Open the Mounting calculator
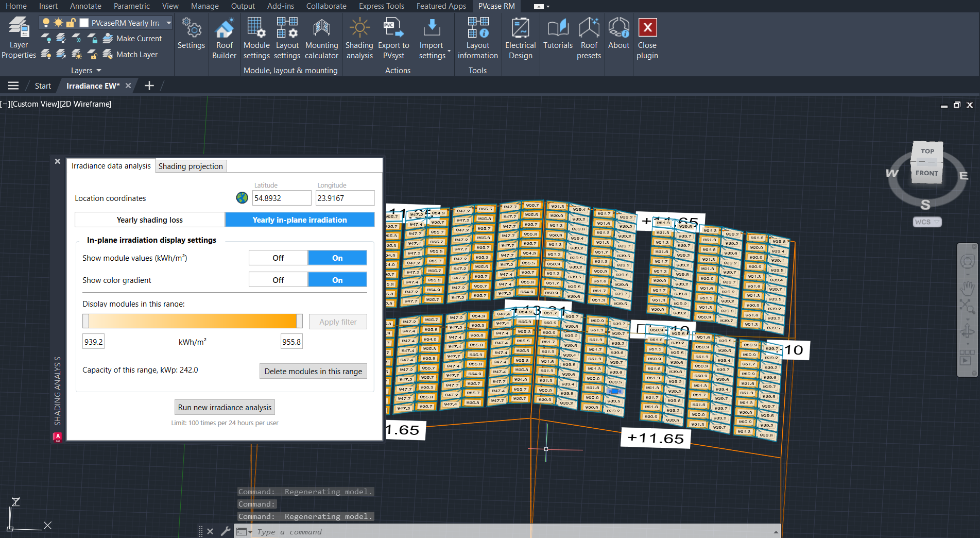 [321, 38]
